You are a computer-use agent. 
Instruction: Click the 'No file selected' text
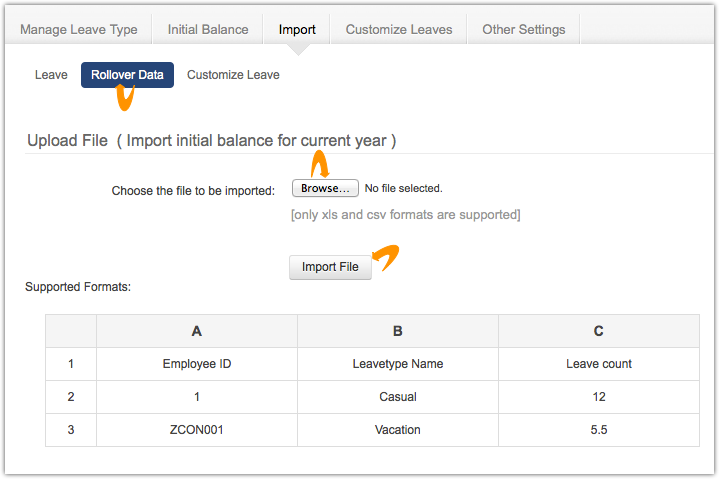[403, 188]
